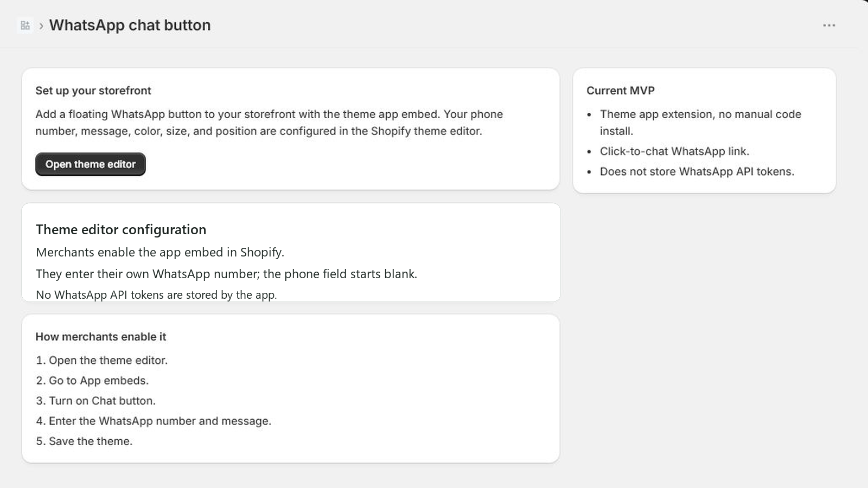868x488 pixels.
Task: Click the Set up your storefront heading
Action: pos(93,91)
